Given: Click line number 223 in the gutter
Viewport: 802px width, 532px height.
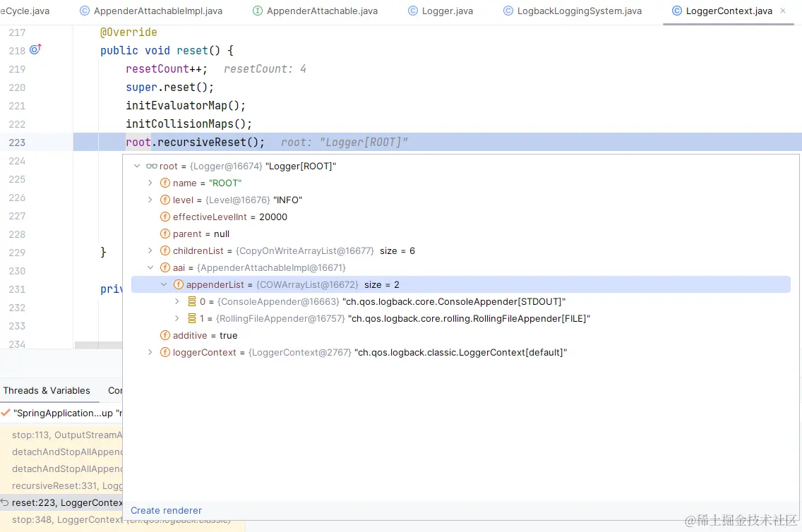Looking at the screenshot, I should pyautogui.click(x=17, y=142).
